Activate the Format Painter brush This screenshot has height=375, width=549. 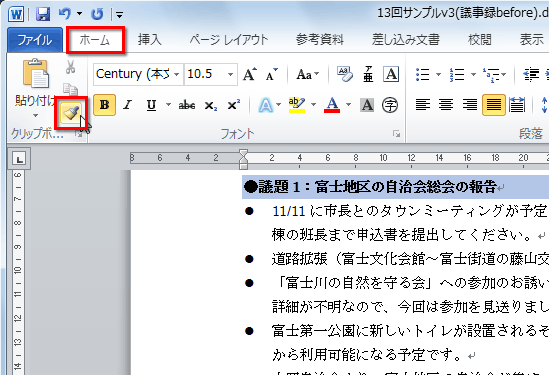(x=71, y=112)
